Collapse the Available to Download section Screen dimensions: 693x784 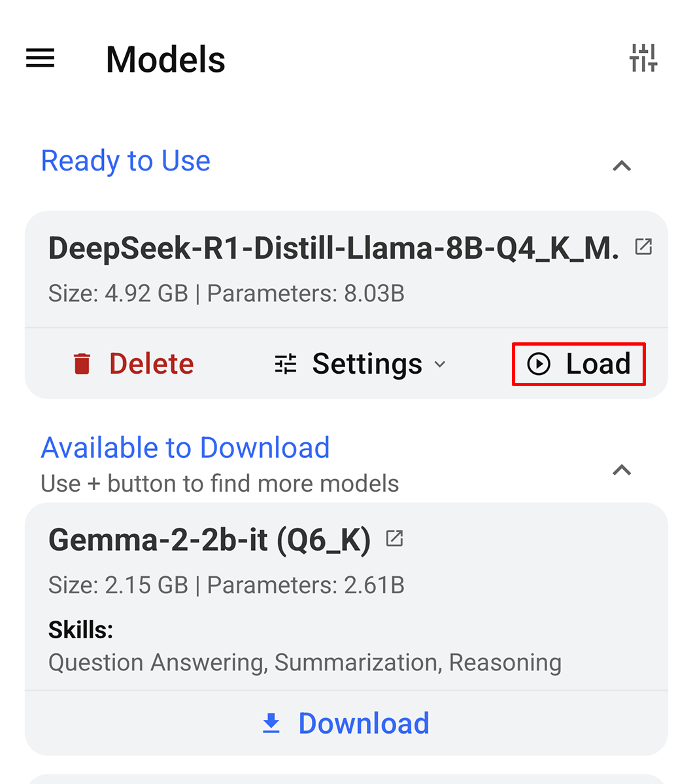click(621, 470)
